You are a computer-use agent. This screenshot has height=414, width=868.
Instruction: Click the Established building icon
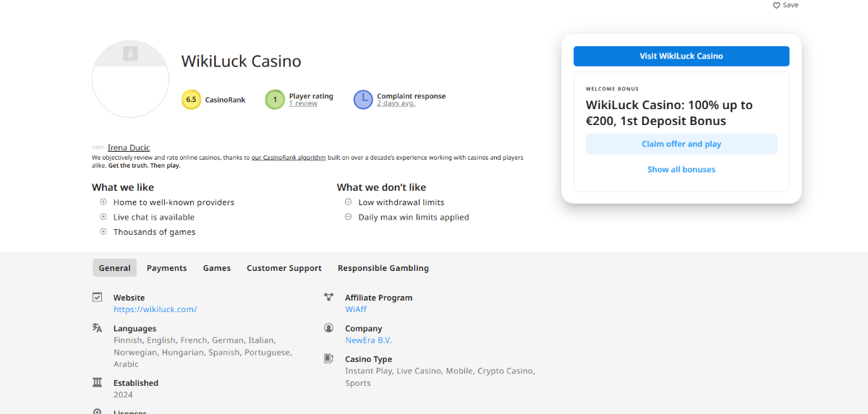pyautogui.click(x=98, y=382)
